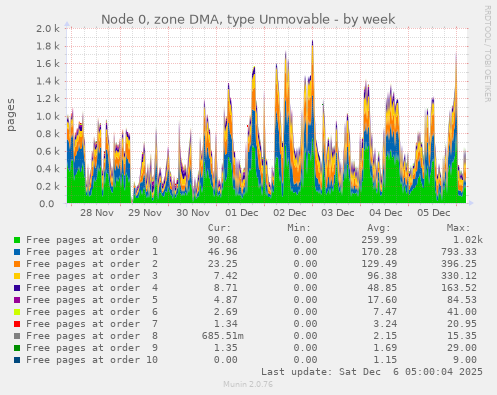The image size is (497, 395).
Task: Click the green order 0 legend swatch
Action: pos(17,240)
